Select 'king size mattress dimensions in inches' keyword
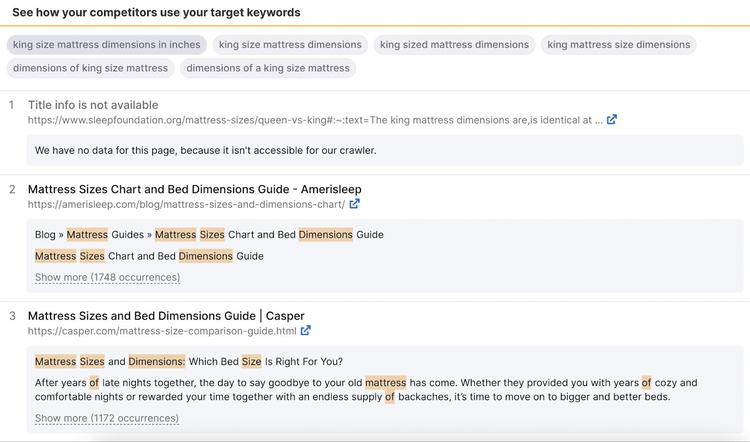750x442 pixels. [x=107, y=44]
